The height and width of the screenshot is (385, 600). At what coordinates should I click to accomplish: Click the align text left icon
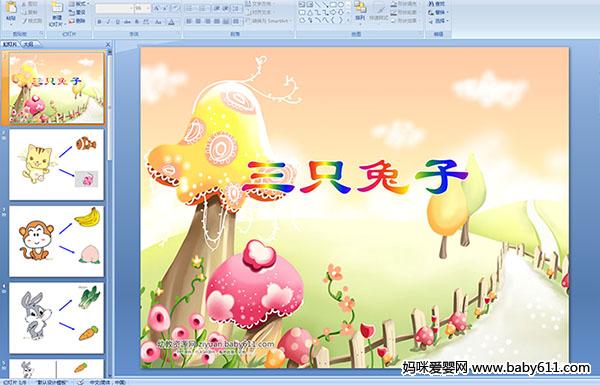189,21
